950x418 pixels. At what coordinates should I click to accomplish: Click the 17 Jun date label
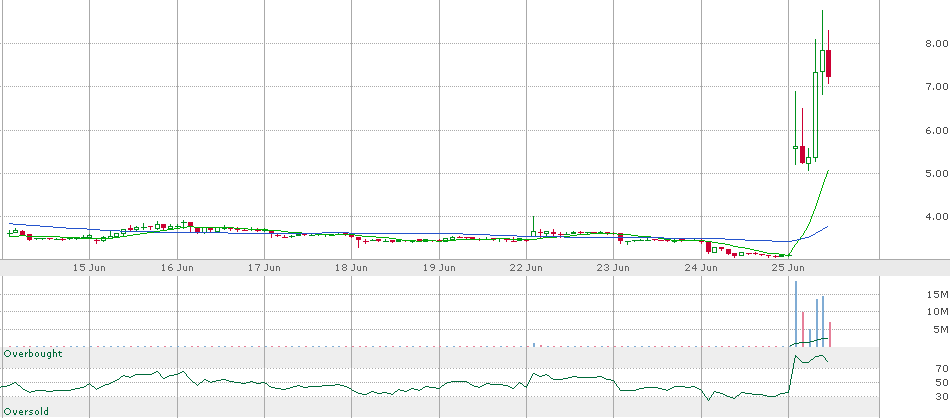265,268
